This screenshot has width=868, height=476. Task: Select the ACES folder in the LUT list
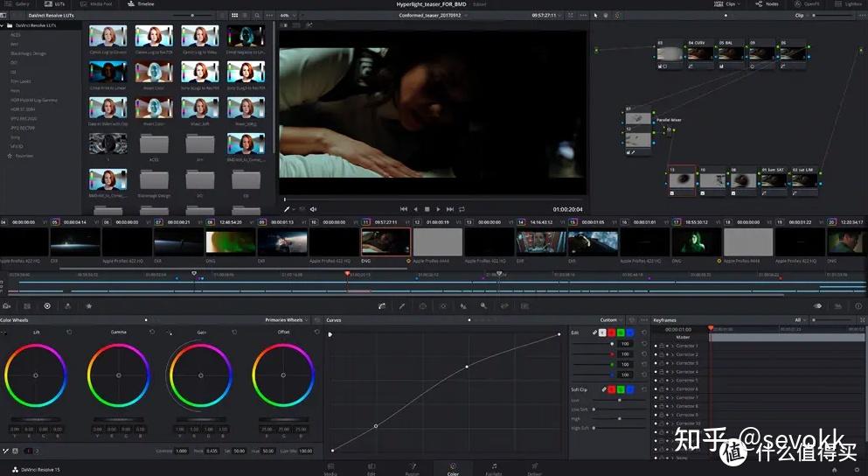tap(16, 35)
